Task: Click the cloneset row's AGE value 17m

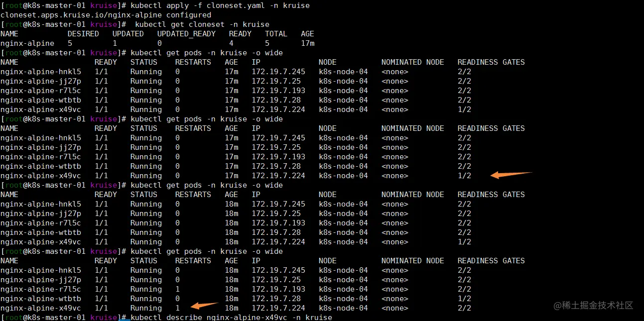Action: (x=308, y=43)
